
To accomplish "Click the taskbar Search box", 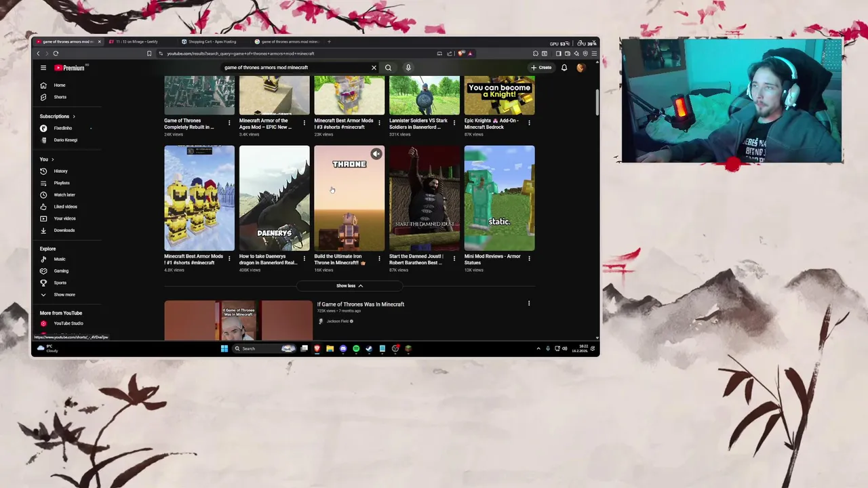I will coord(264,348).
